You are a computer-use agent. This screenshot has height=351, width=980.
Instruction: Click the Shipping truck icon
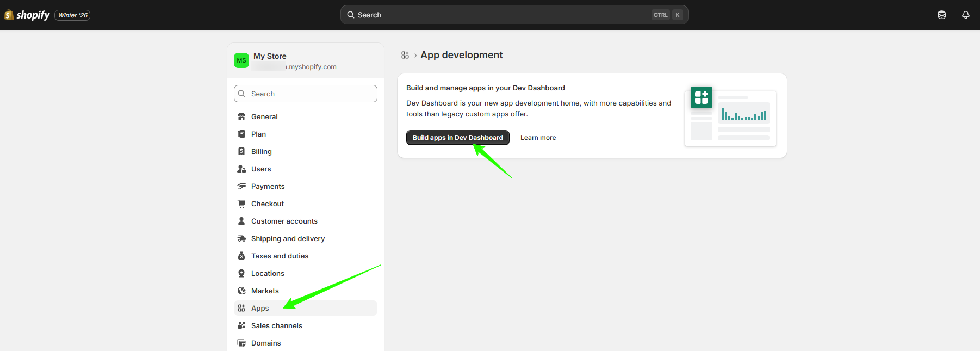pos(241,238)
